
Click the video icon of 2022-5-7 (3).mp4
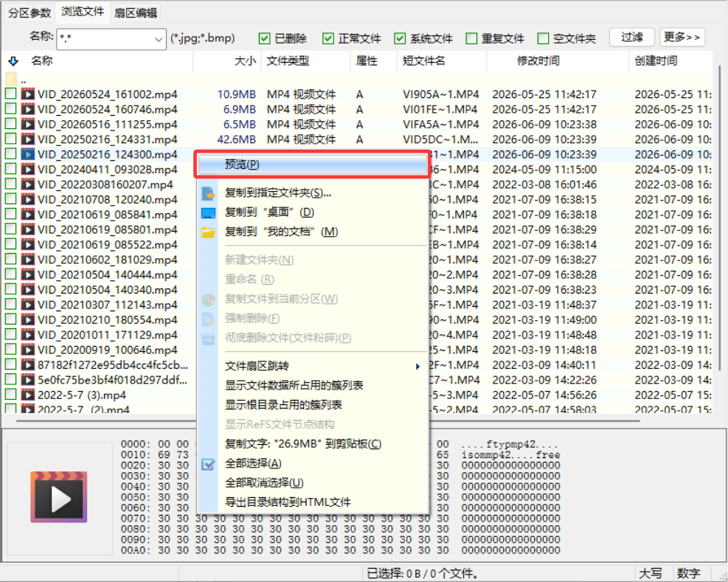[28, 395]
